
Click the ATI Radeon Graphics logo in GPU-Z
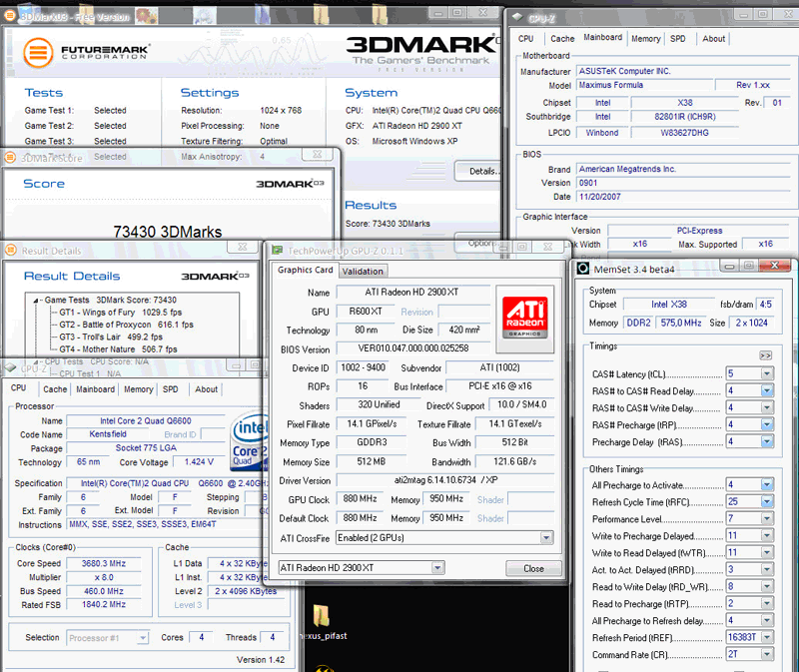click(x=525, y=318)
